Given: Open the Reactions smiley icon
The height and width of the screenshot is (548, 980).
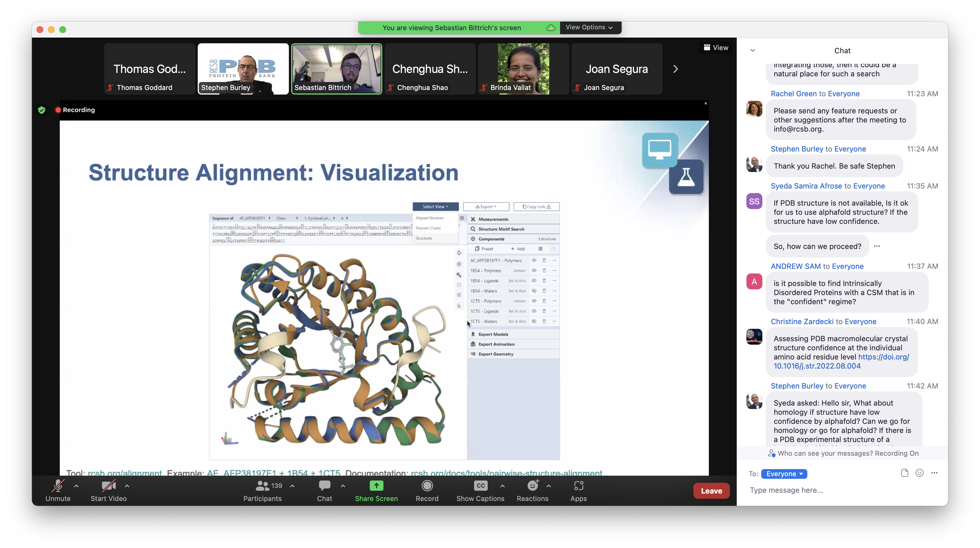Looking at the screenshot, I should click(x=532, y=486).
